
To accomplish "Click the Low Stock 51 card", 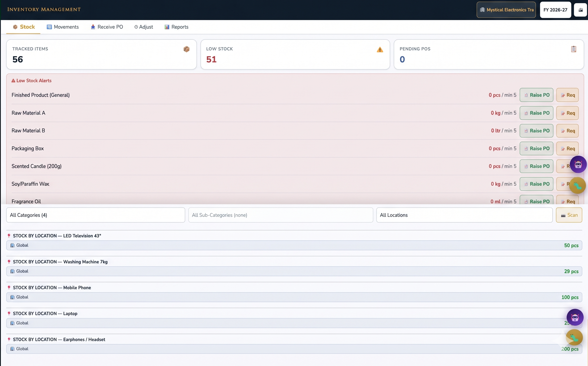I will click(295, 54).
